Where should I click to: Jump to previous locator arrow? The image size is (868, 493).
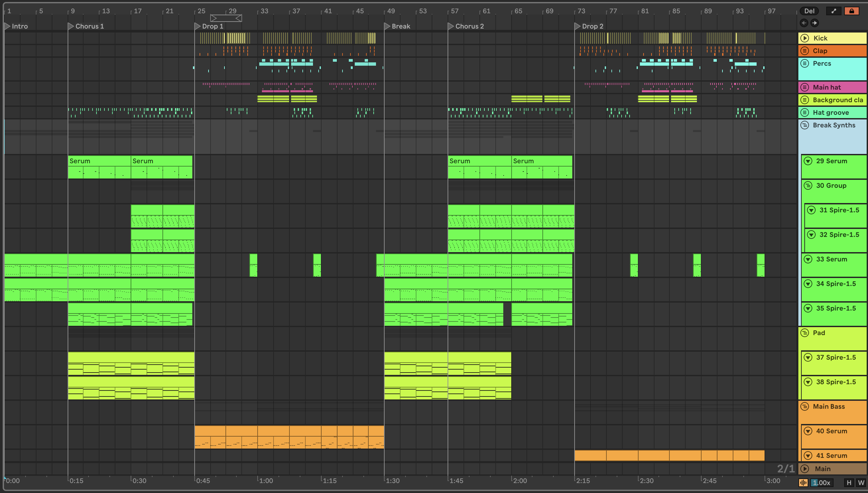804,23
